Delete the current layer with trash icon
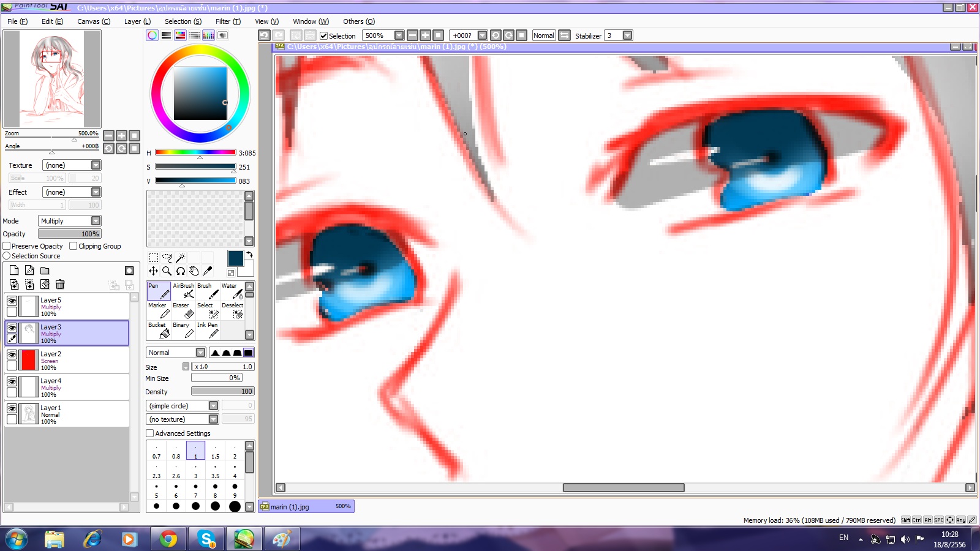The height and width of the screenshot is (551, 980). (x=60, y=284)
